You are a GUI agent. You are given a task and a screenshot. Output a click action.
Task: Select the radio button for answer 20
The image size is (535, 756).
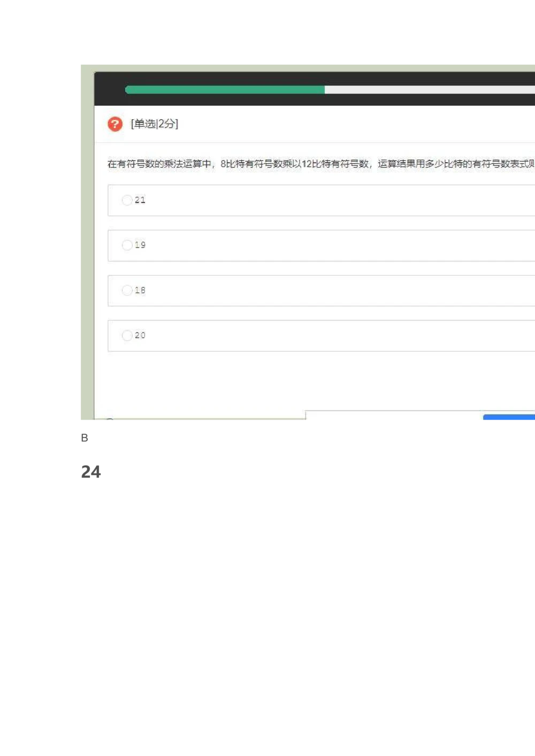pyautogui.click(x=127, y=335)
